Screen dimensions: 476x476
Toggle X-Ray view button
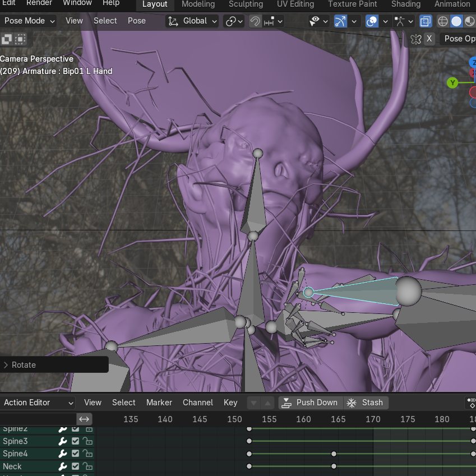coord(426,21)
